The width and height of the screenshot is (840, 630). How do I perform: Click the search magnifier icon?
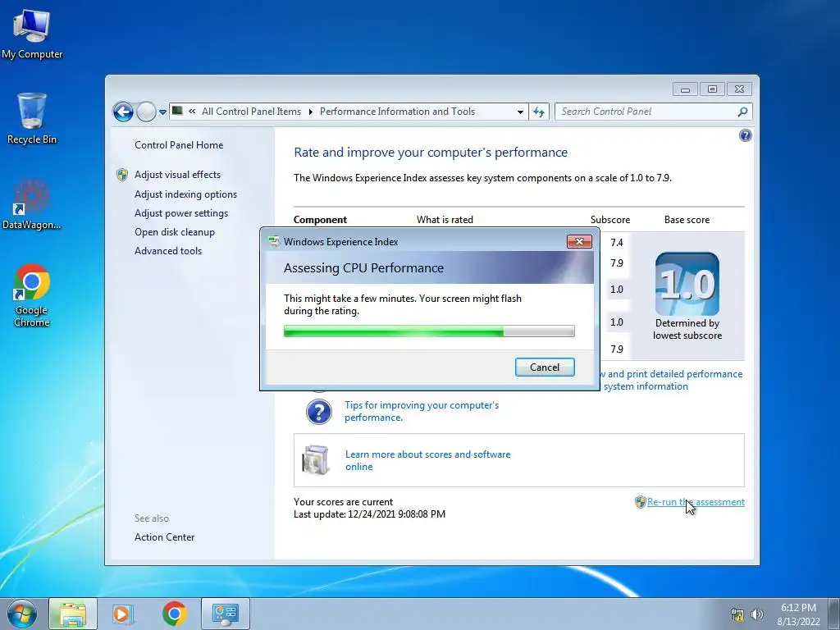click(x=742, y=112)
